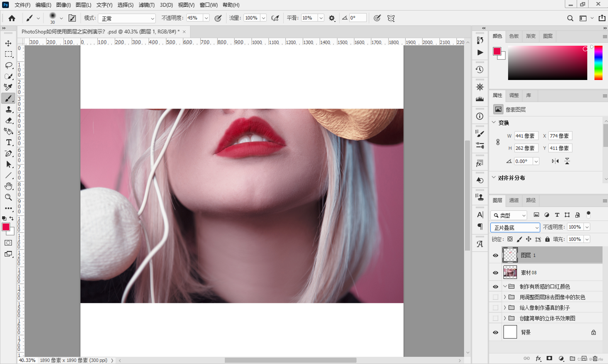The image size is (608, 364).
Task: Select the Horizontal Type tool
Action: 8,143
